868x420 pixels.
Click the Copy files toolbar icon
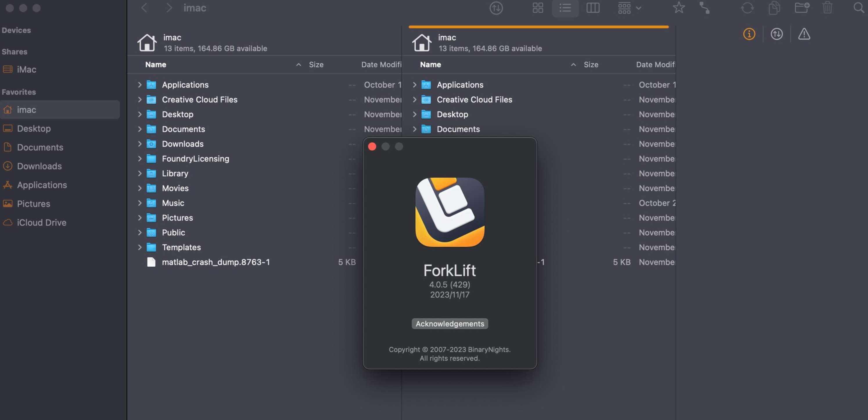point(774,8)
